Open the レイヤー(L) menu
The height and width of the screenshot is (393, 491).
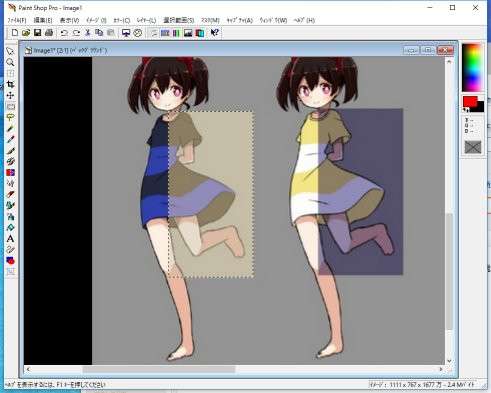(x=146, y=20)
